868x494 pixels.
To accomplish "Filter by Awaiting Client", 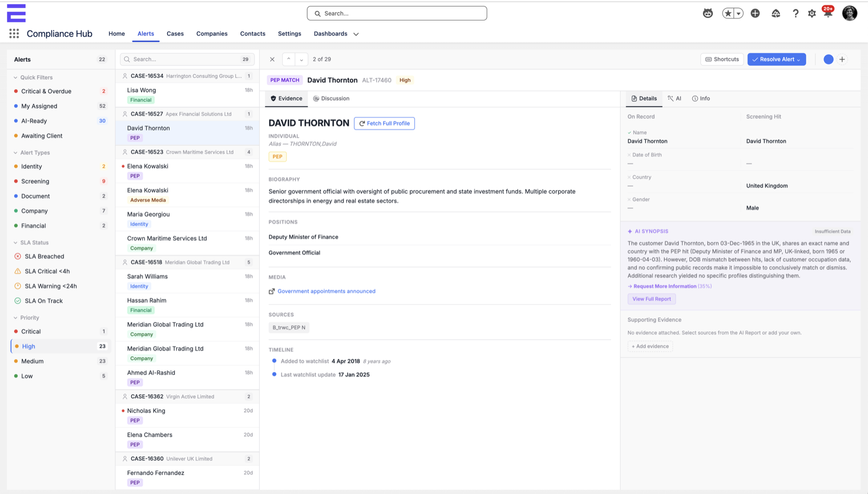I will click(x=61, y=136).
